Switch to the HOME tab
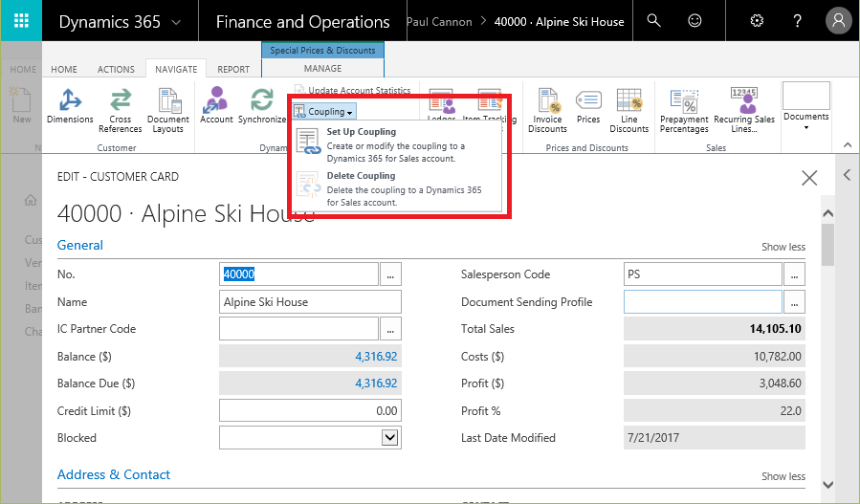Image resolution: width=860 pixels, height=504 pixels. click(64, 69)
